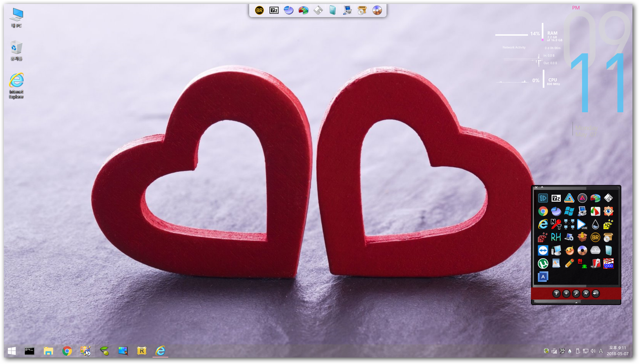Open command prompt on taskbar
Viewport: 639px width, 364px height.
29,351
